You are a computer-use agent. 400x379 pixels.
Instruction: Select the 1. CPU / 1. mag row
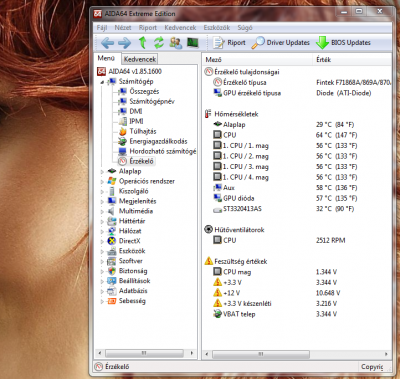point(297,146)
